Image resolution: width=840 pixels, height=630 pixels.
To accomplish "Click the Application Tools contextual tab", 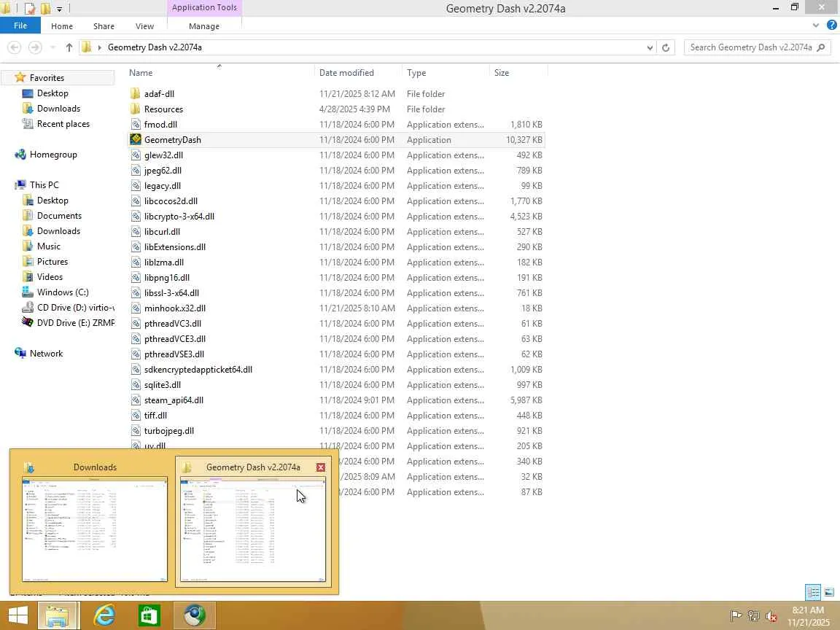I will [204, 7].
